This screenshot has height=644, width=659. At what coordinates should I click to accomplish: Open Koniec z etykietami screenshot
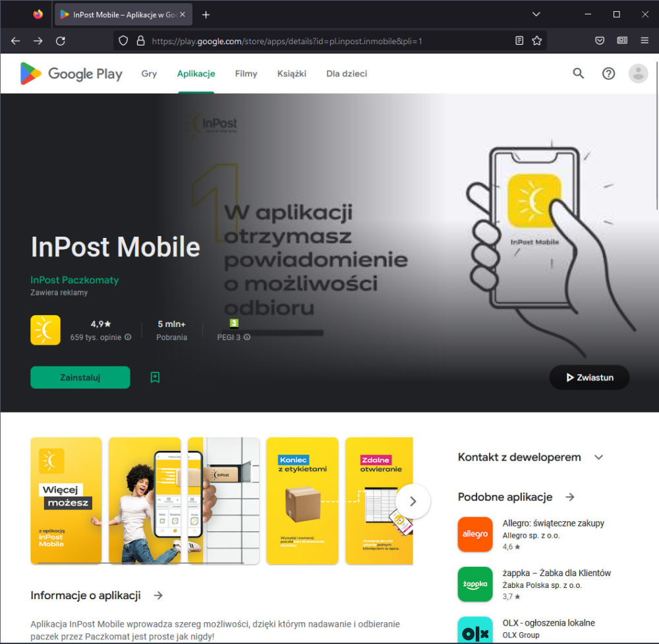point(302,501)
